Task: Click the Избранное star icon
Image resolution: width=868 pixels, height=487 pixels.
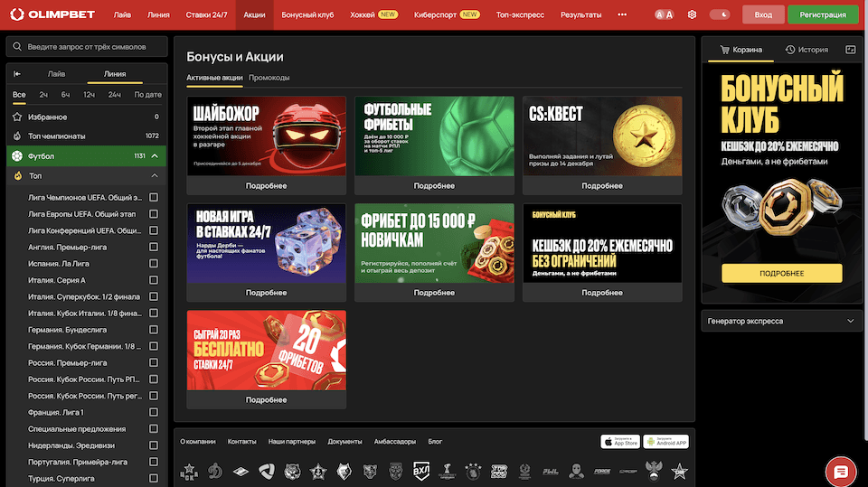Action: point(17,117)
